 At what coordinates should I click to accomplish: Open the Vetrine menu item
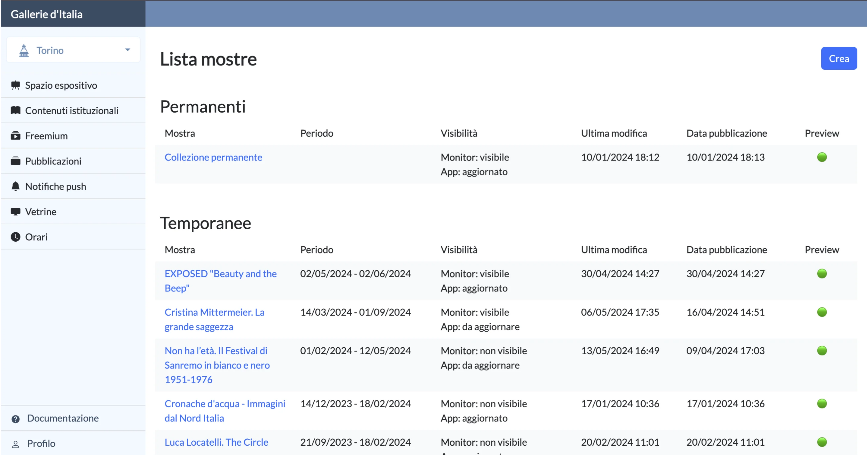[41, 212]
